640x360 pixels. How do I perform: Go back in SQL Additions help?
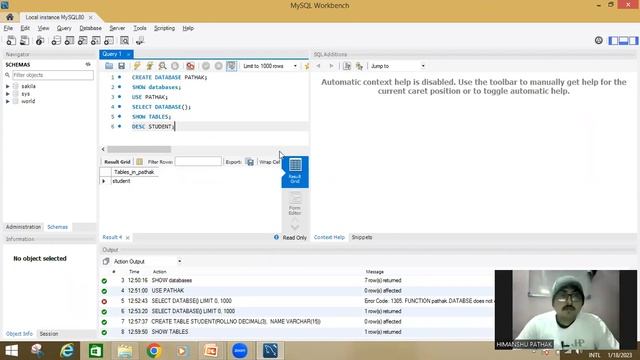click(x=318, y=66)
